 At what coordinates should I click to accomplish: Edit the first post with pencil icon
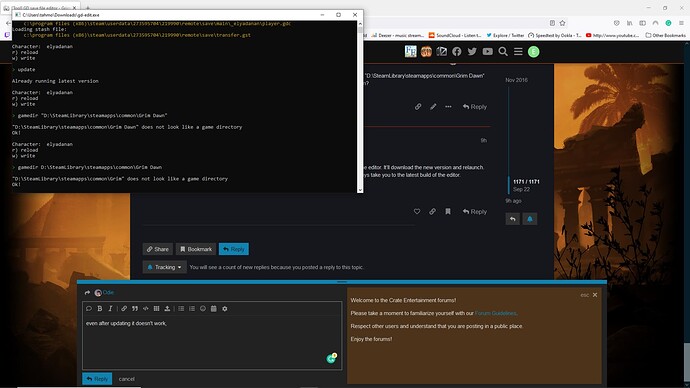(x=433, y=106)
